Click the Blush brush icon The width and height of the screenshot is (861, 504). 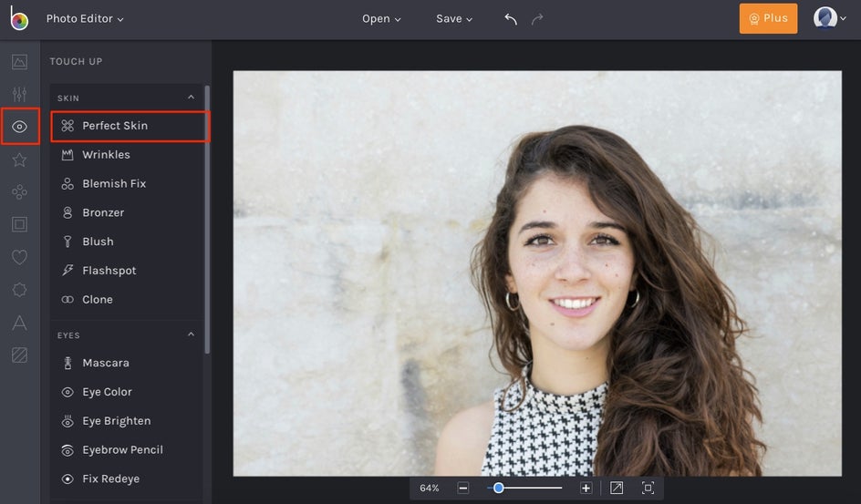click(x=67, y=242)
